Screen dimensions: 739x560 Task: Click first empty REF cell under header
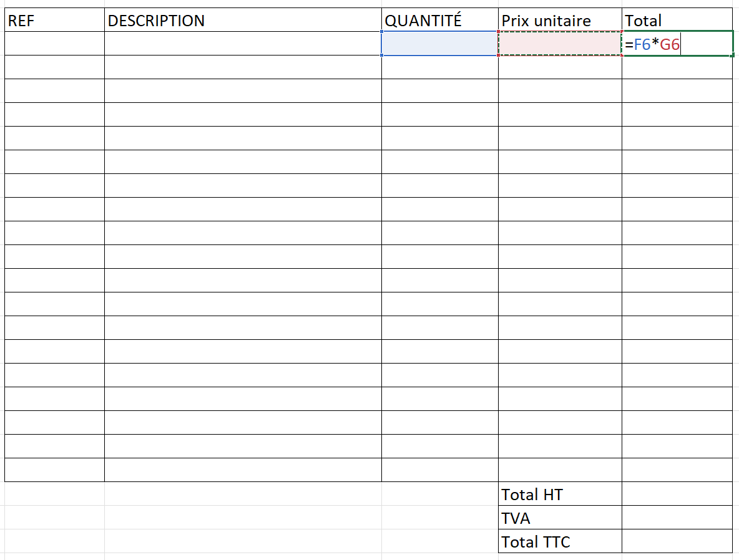point(54,44)
